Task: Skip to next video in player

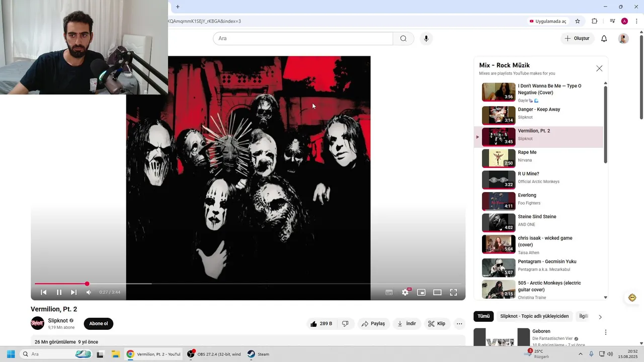Action: (x=74, y=292)
